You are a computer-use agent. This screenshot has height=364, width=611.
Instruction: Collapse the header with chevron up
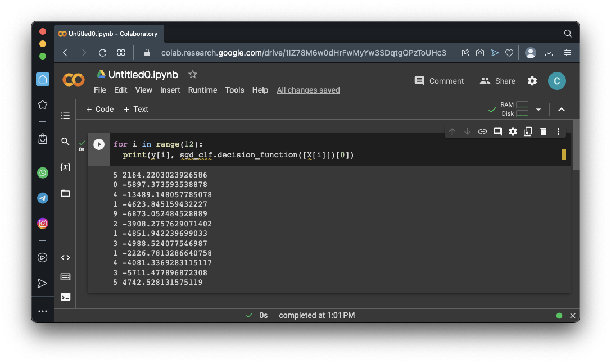561,110
